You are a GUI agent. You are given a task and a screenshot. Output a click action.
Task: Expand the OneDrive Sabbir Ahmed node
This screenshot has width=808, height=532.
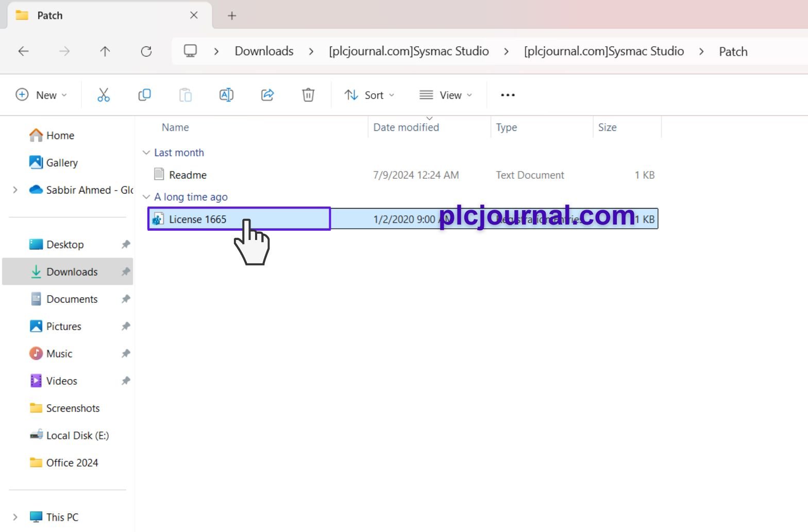[x=15, y=190]
